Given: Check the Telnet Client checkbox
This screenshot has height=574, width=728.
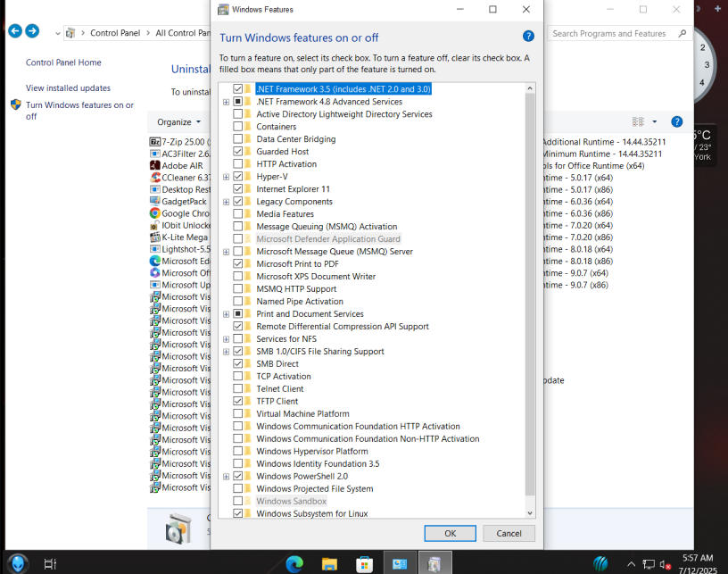Looking at the screenshot, I should tap(237, 388).
